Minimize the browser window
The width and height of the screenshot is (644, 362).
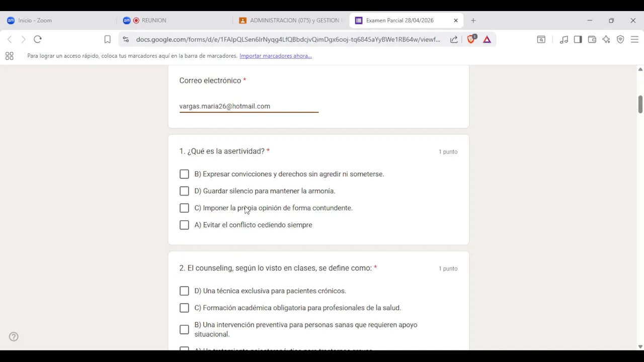click(590, 21)
